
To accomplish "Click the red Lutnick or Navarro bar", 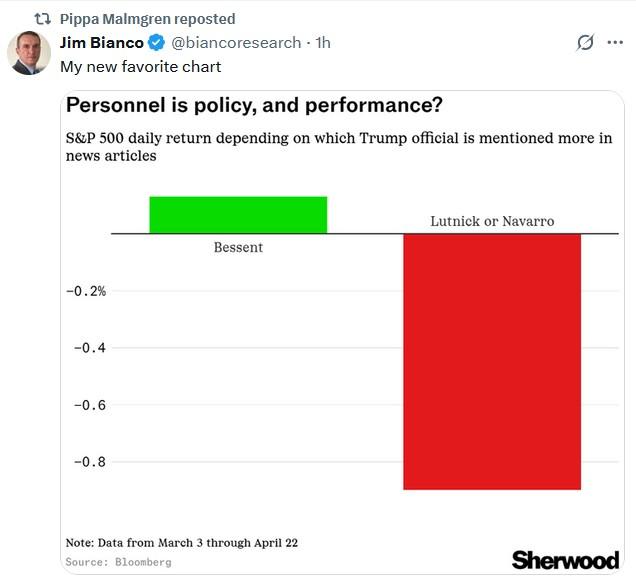I will pos(491,361).
